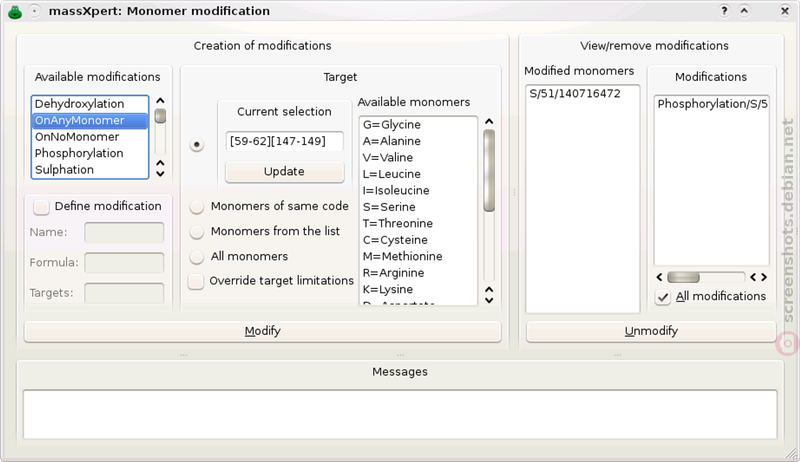The height and width of the screenshot is (462, 800).
Task: Click the Unmodify button
Action: [x=651, y=331]
